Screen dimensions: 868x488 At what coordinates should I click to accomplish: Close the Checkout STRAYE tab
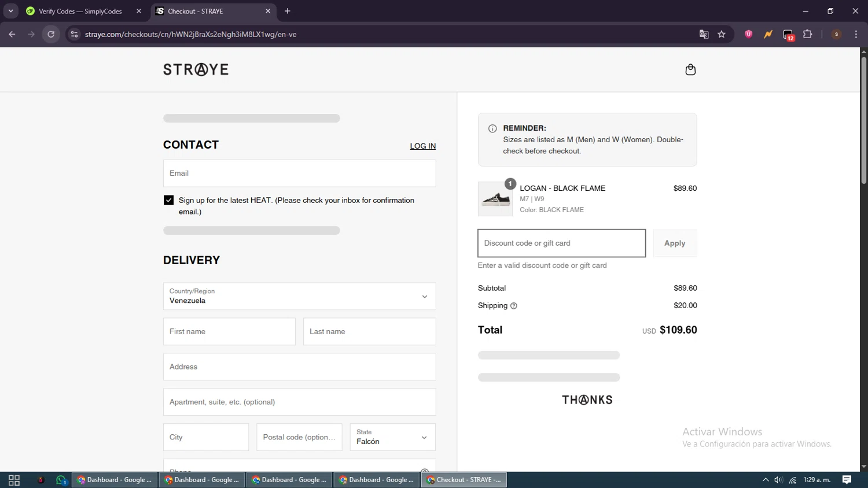click(268, 11)
